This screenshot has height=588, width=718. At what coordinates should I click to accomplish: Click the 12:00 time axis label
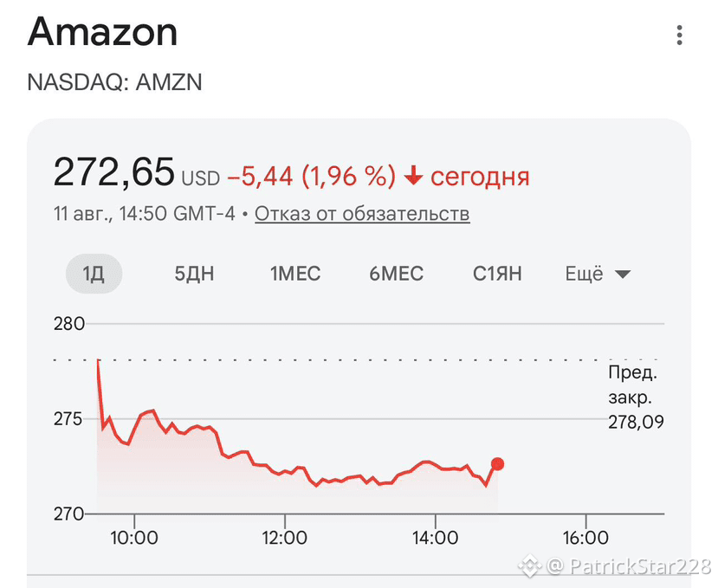284,538
